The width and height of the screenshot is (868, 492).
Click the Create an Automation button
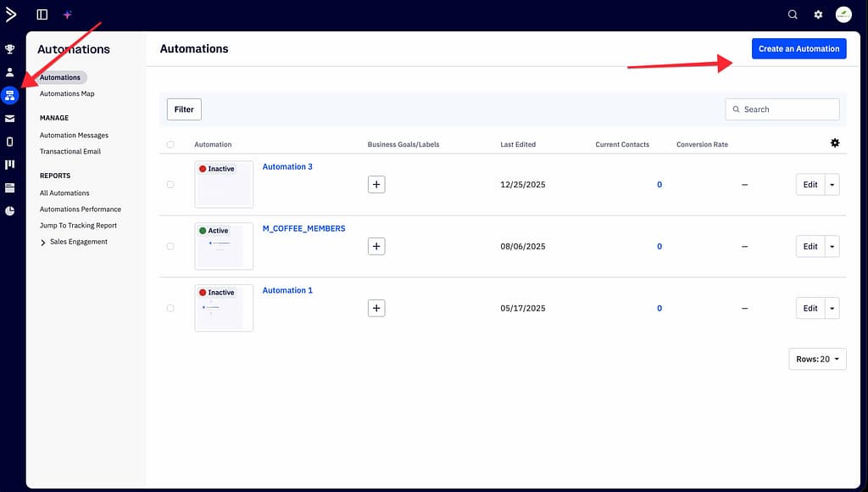point(798,48)
